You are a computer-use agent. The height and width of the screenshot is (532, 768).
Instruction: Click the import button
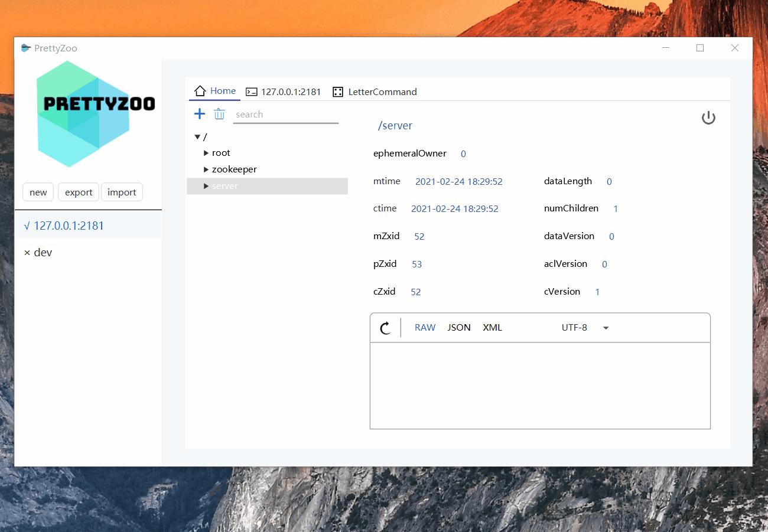122,192
